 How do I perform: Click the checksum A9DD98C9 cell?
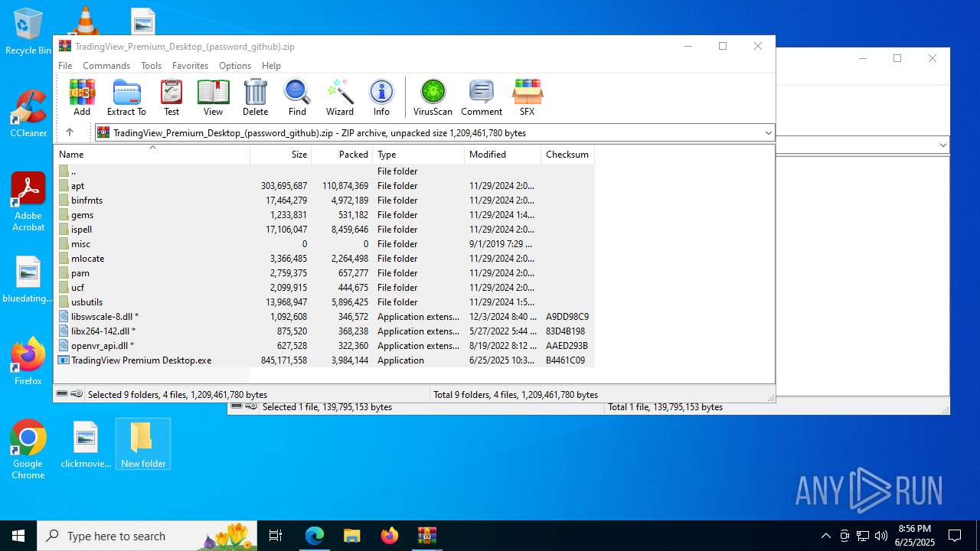coord(567,316)
